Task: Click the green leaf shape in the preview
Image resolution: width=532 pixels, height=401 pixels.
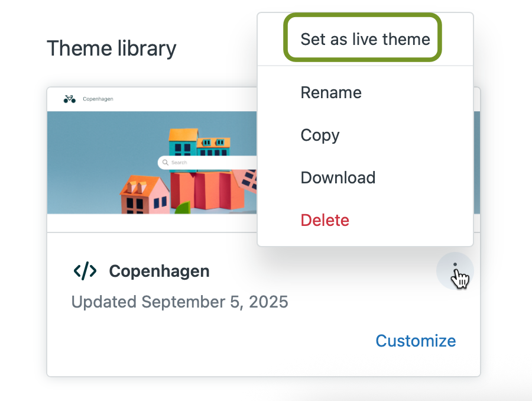Action: 182,208
